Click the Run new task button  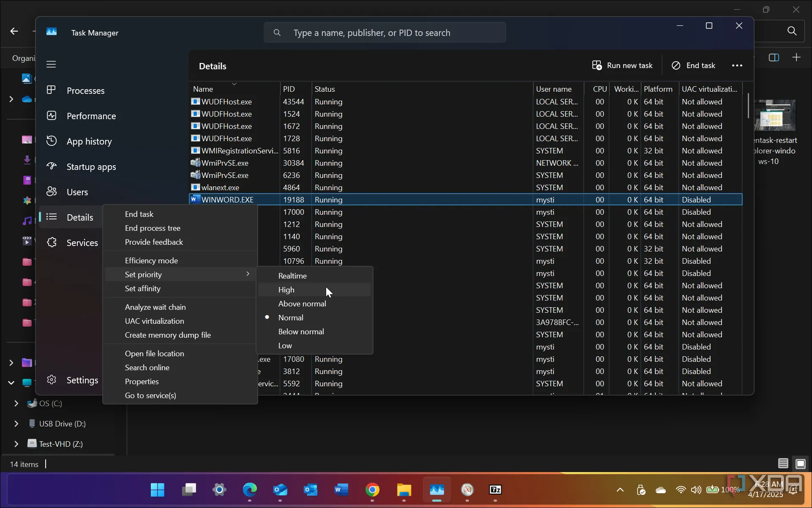coord(622,66)
